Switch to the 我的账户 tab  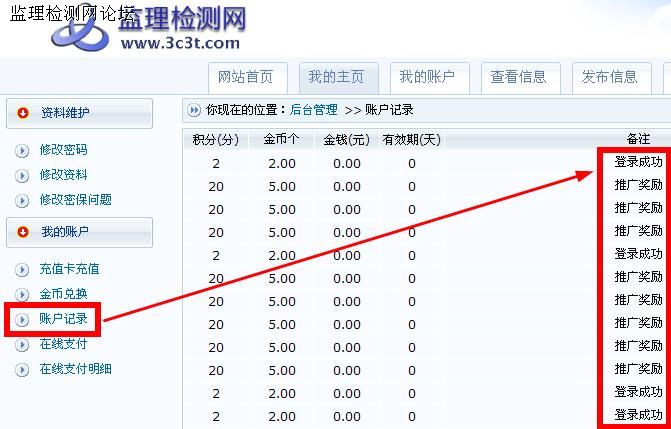coord(427,77)
